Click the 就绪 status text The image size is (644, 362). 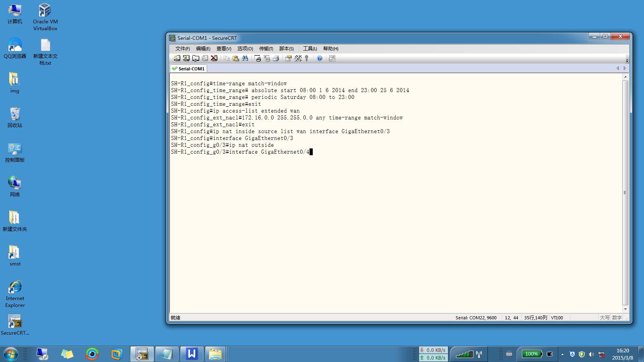(x=175, y=318)
